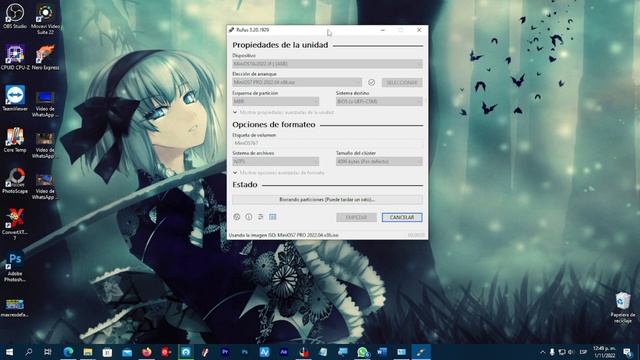Open Firefox from the taskbar
The image size is (640, 360).
(147, 352)
